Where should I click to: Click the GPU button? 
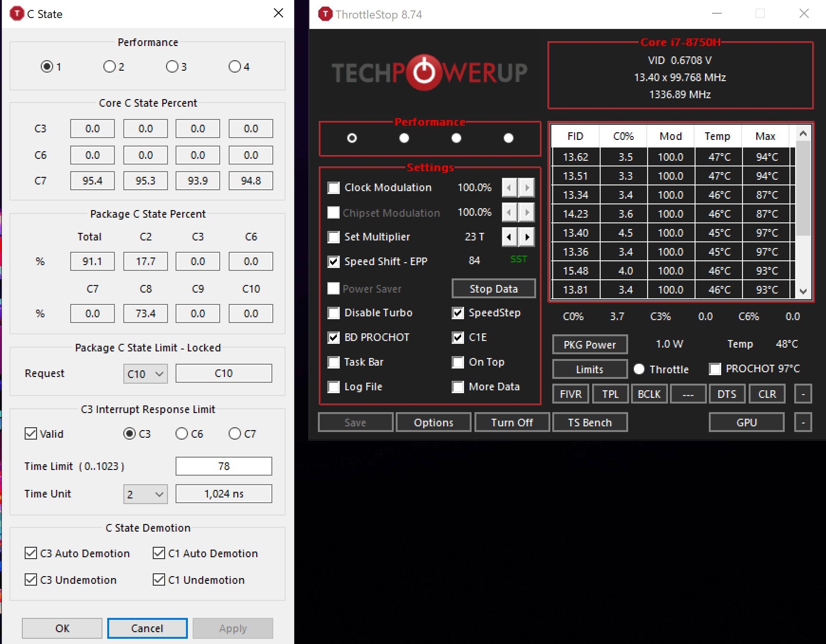[746, 423]
